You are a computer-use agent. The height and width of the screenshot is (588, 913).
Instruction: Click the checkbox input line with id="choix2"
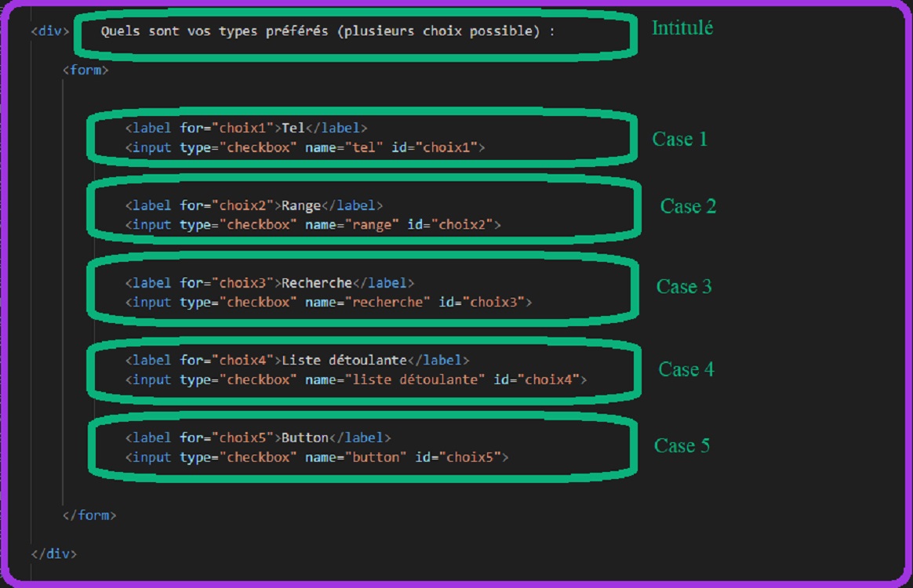coord(313,225)
